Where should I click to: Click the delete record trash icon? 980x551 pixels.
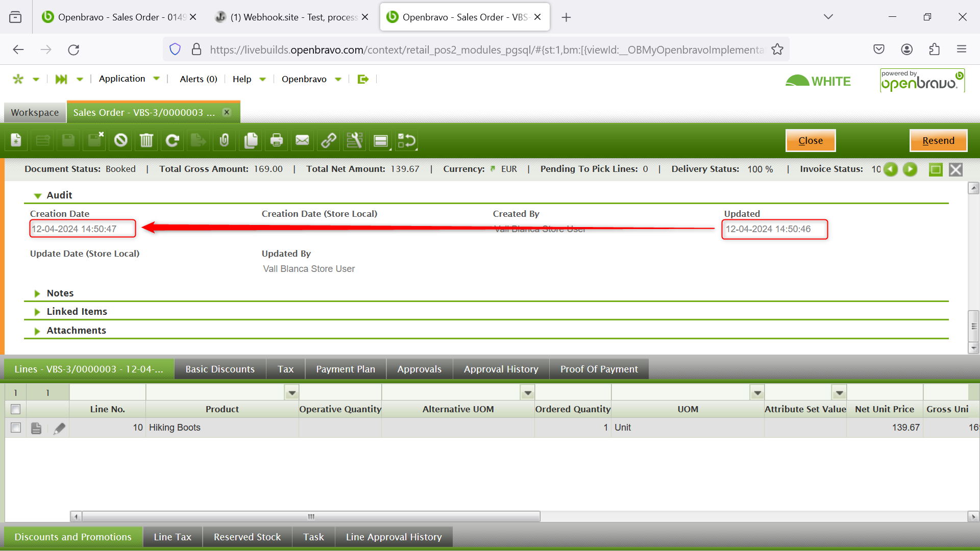(146, 140)
